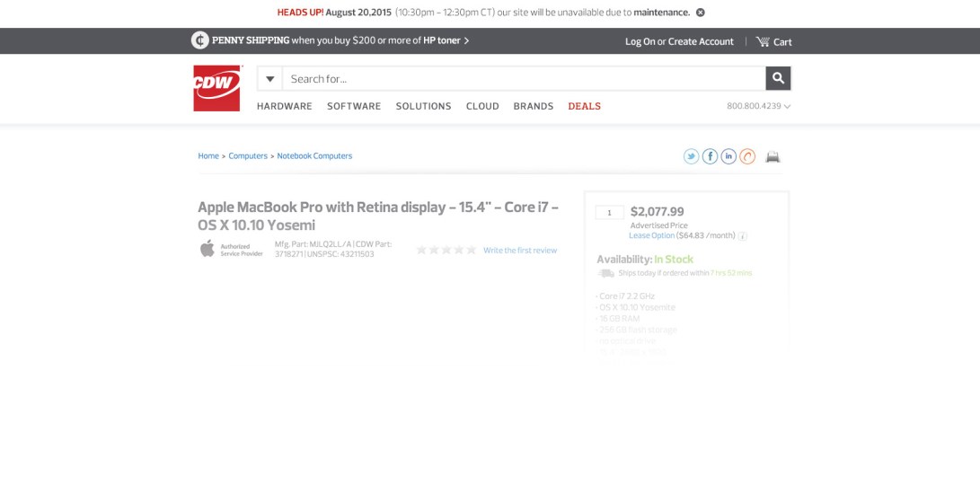Open the Deals menu
This screenshot has height=503, width=980.
coord(584,106)
